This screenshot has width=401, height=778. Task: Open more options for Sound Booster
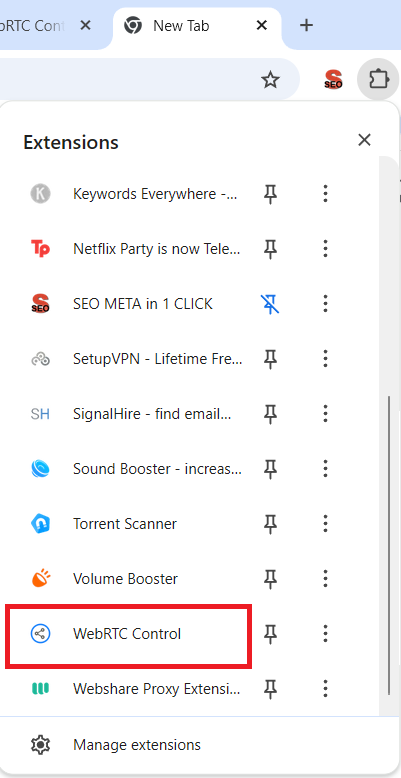(x=326, y=468)
